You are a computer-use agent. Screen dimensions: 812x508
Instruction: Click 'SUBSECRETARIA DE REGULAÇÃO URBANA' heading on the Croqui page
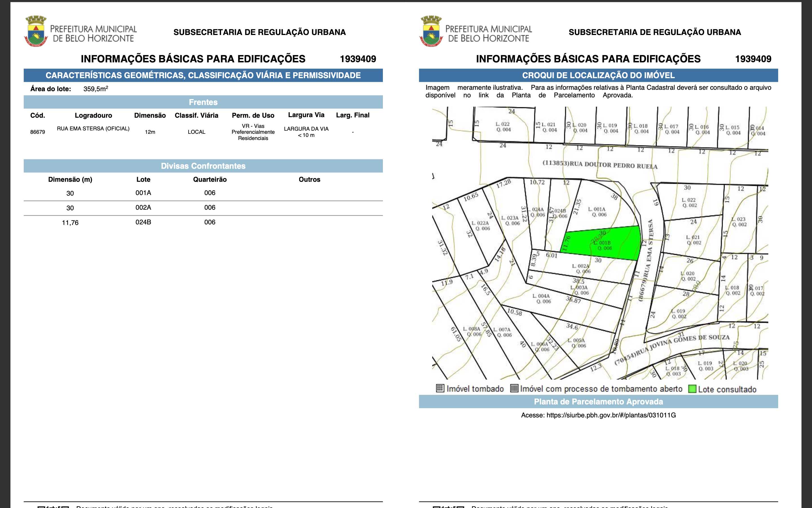[655, 32]
